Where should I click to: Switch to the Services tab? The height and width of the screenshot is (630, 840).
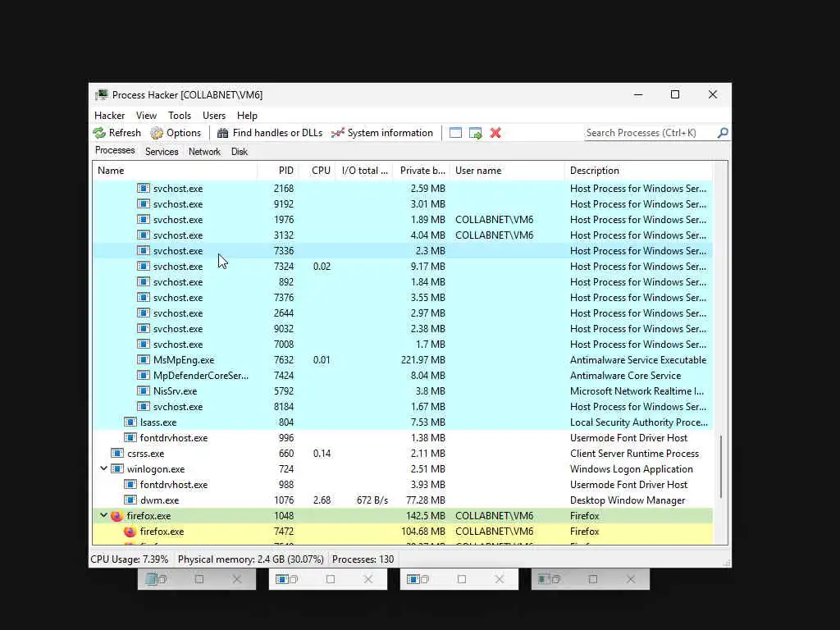[x=162, y=152]
